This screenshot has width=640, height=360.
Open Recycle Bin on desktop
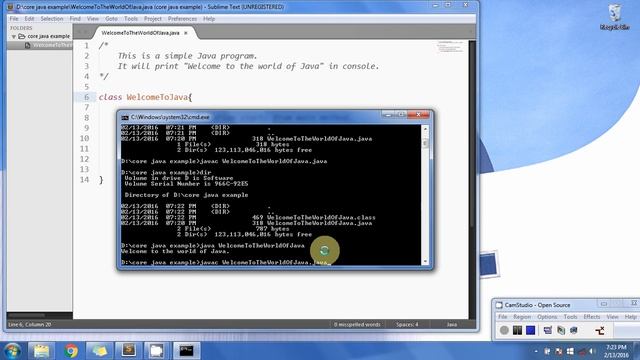[x=614, y=18]
